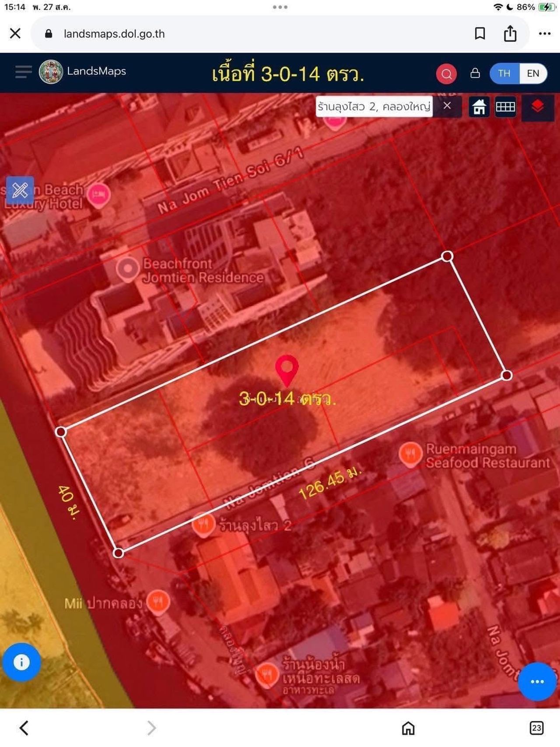This screenshot has width=560, height=747.
Task: Bookmark this page in the browser
Action: click(480, 34)
